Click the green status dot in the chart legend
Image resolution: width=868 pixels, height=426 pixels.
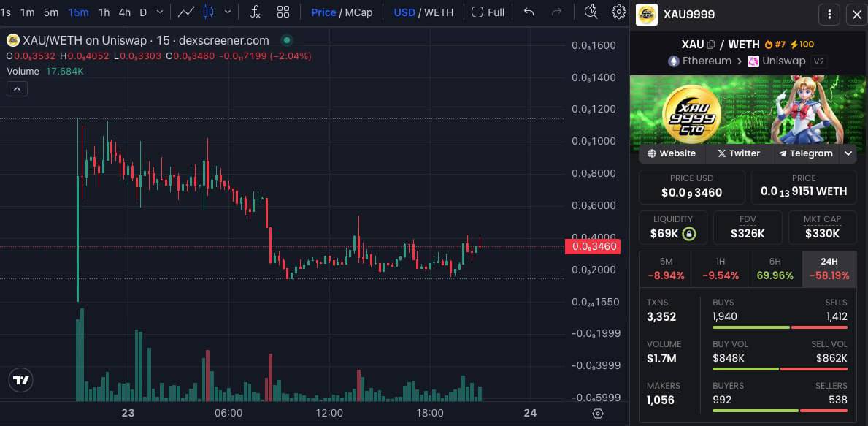tap(286, 40)
